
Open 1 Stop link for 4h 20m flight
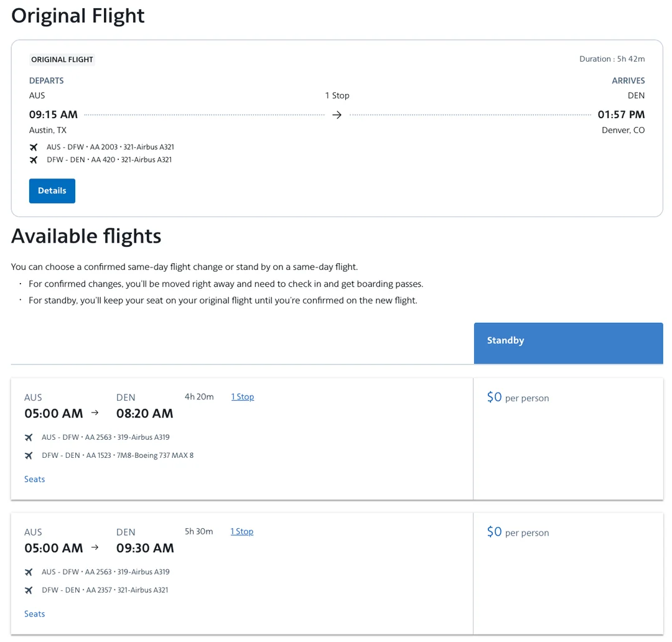pyautogui.click(x=243, y=397)
